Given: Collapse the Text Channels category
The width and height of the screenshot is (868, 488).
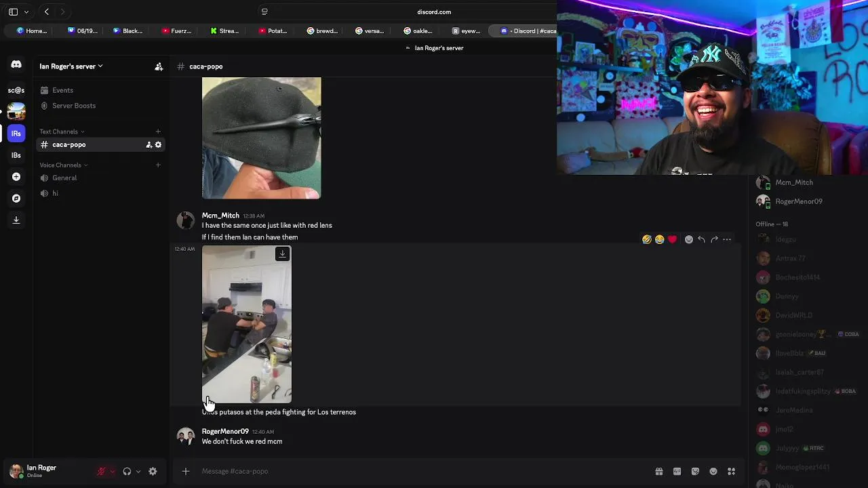Looking at the screenshot, I should click(62, 131).
